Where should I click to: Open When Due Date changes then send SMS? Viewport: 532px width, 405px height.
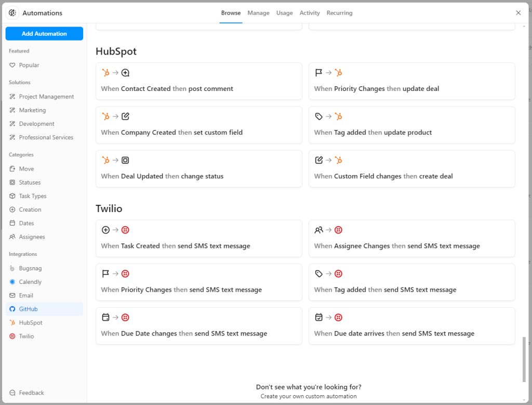coord(199,326)
